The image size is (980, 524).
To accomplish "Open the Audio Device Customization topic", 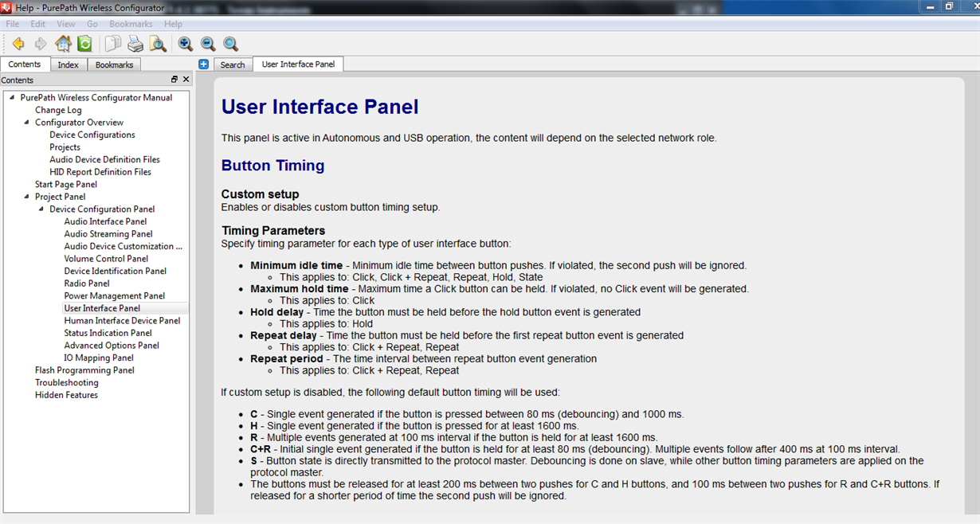I will 123,246.
